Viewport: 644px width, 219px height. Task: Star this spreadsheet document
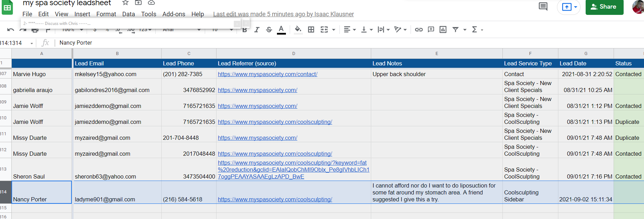point(125,3)
